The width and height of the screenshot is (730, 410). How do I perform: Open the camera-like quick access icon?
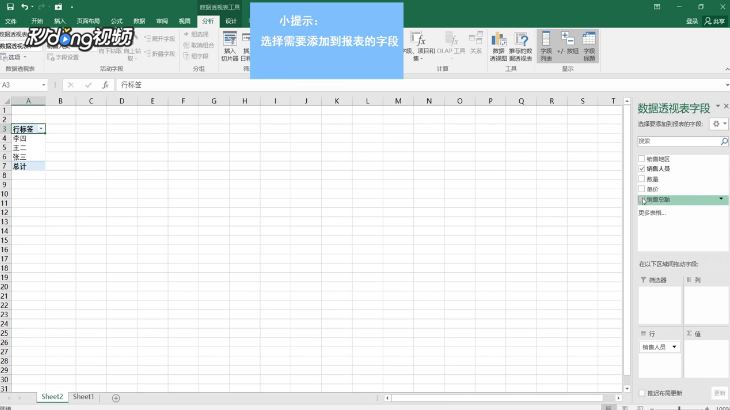(58, 7)
